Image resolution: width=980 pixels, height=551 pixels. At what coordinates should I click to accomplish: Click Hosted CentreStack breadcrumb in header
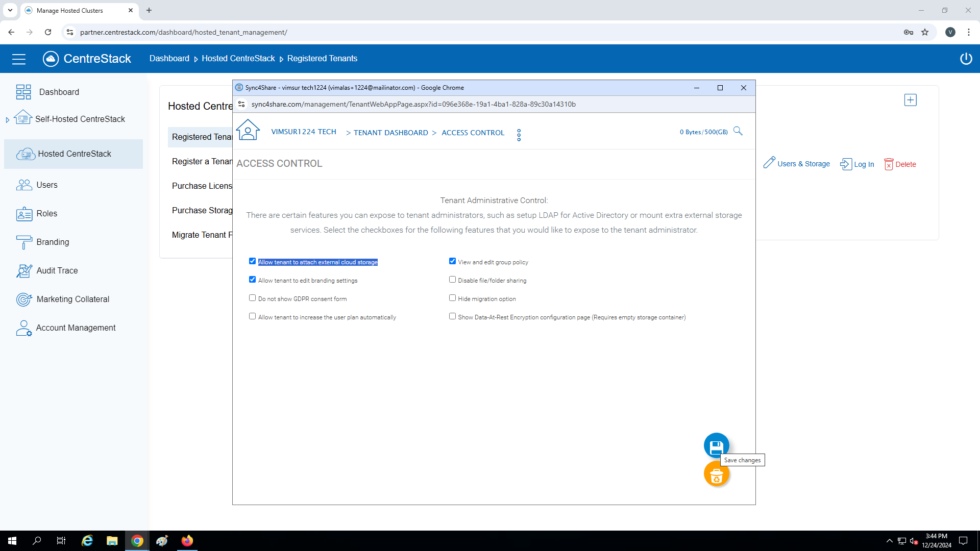[x=238, y=59]
